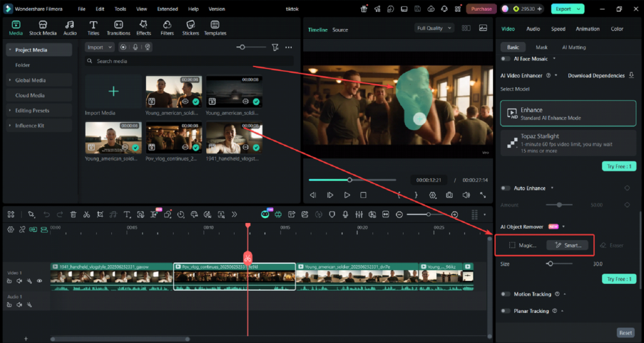Select the Topaz Starlight model
Viewport: 644px width, 343px height.
(x=569, y=143)
